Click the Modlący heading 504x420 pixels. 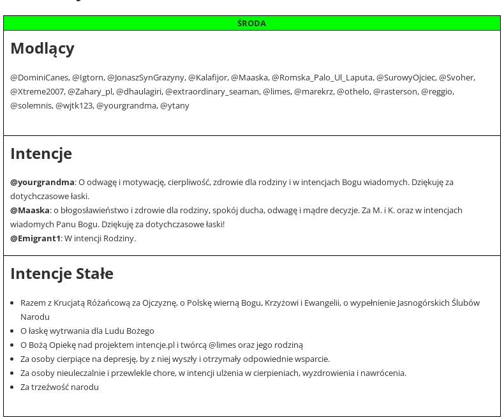click(x=42, y=49)
